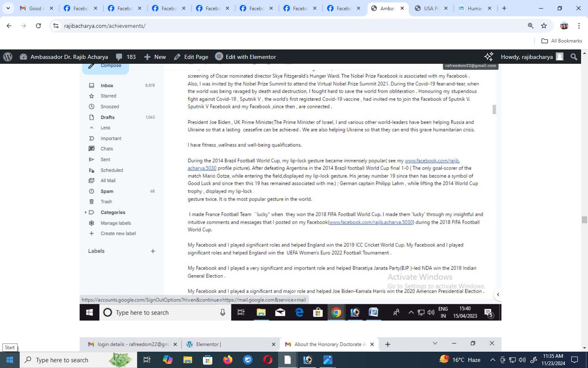Close the 'USA P' tab
The height and width of the screenshot is (368, 588).
[x=446, y=8]
